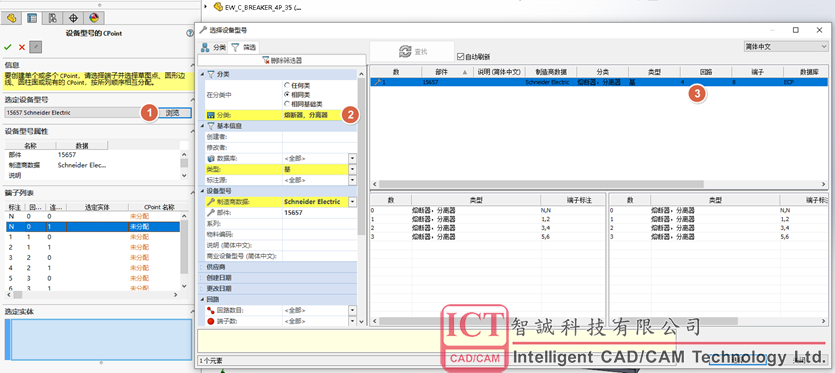The image size is (835, 373).
Task: Click the 浏览 browse button
Action: 172,112
